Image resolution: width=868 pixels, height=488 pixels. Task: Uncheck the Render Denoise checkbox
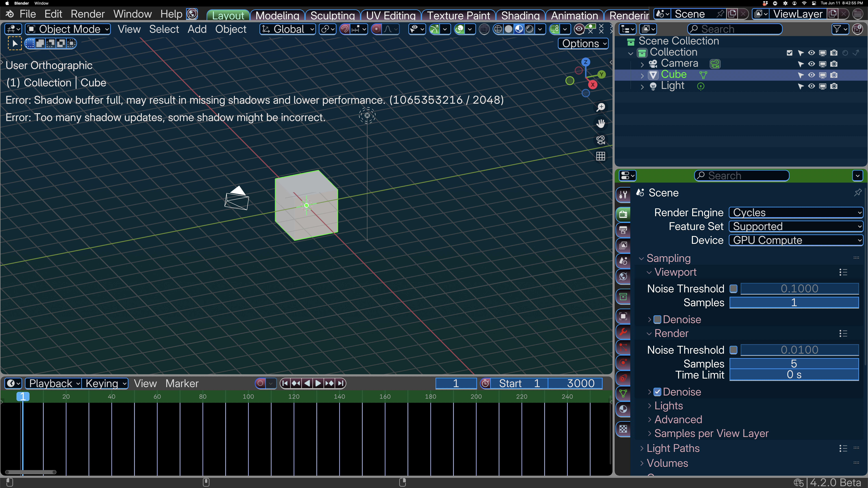pyautogui.click(x=657, y=392)
